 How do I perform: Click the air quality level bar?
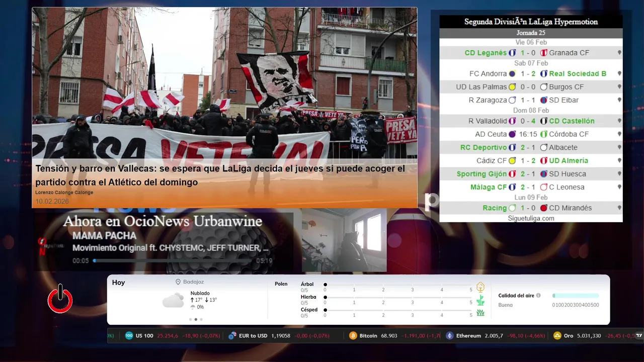pyautogui.click(x=576, y=296)
